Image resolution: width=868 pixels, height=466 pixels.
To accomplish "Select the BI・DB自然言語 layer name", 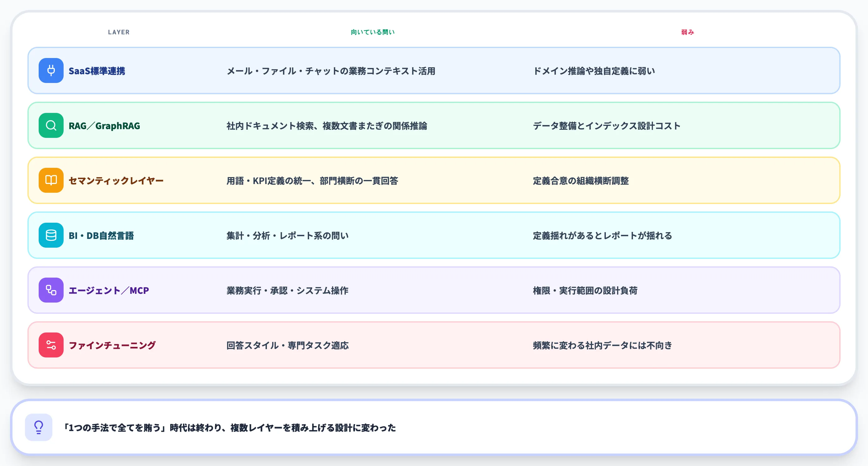I will click(x=101, y=236).
